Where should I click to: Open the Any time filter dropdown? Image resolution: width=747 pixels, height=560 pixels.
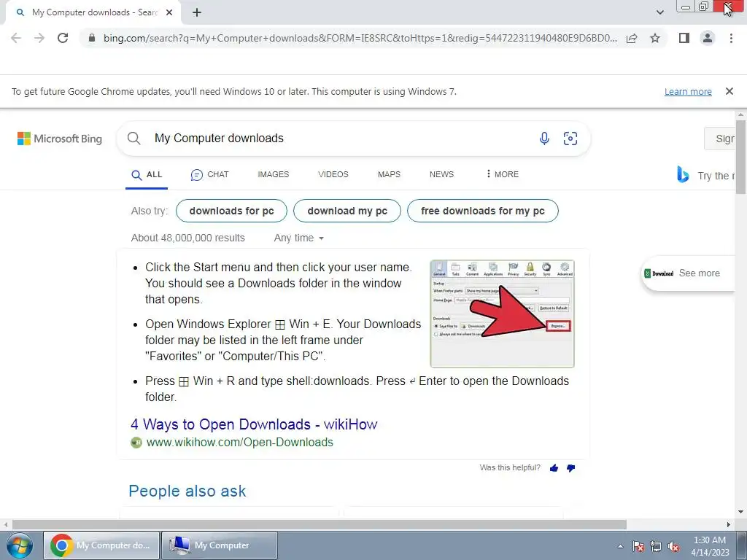pyautogui.click(x=298, y=238)
